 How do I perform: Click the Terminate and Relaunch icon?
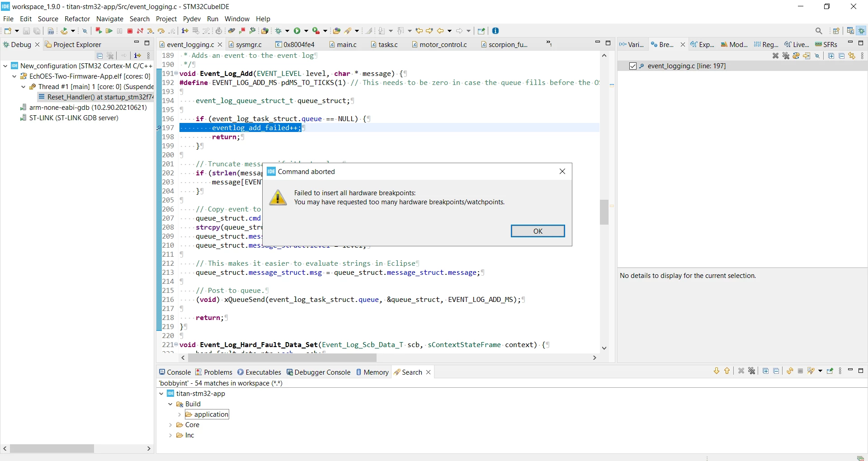pos(99,31)
